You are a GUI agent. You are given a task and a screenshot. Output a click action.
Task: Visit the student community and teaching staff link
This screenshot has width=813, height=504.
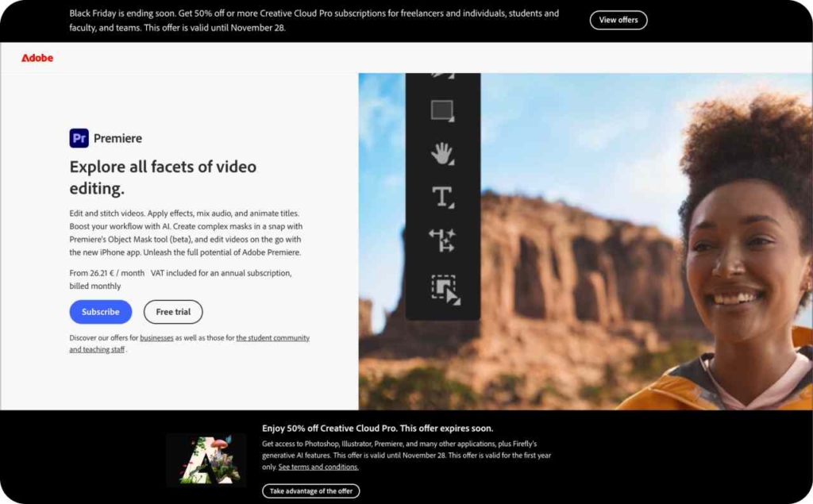[x=273, y=337]
